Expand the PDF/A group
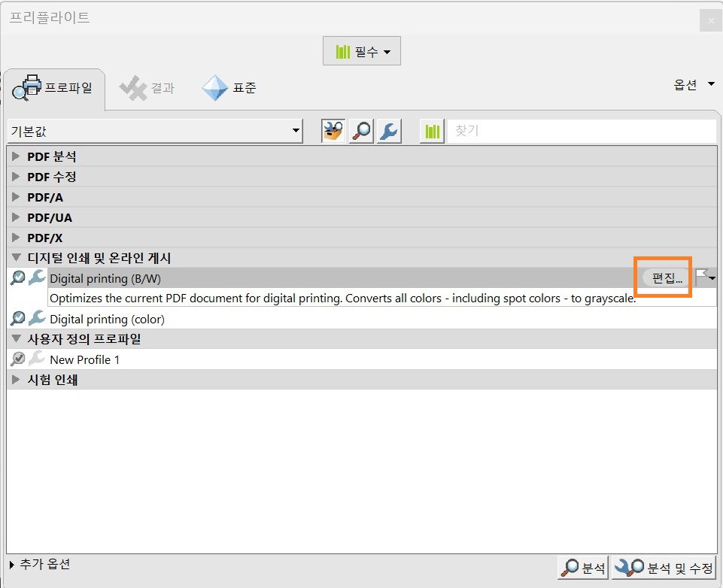The image size is (723, 588). (x=16, y=197)
